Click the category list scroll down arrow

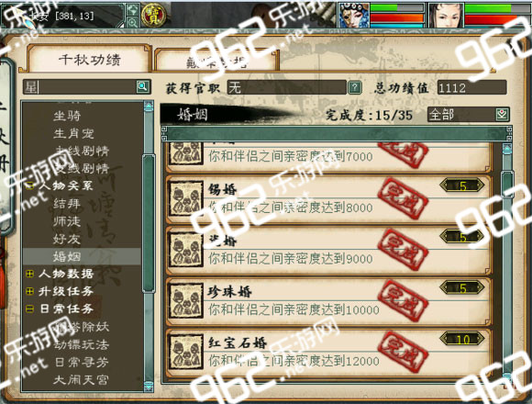click(149, 387)
